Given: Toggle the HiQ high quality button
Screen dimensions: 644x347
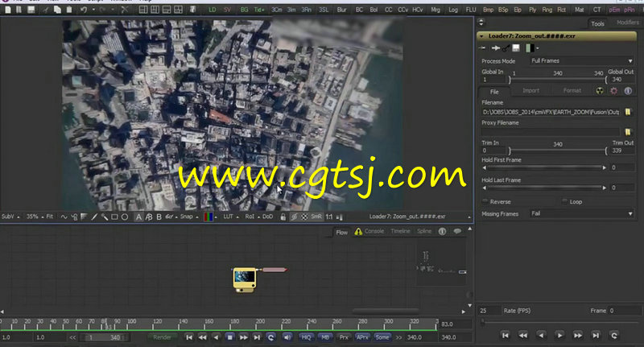Looking at the screenshot, I should coord(306,337).
